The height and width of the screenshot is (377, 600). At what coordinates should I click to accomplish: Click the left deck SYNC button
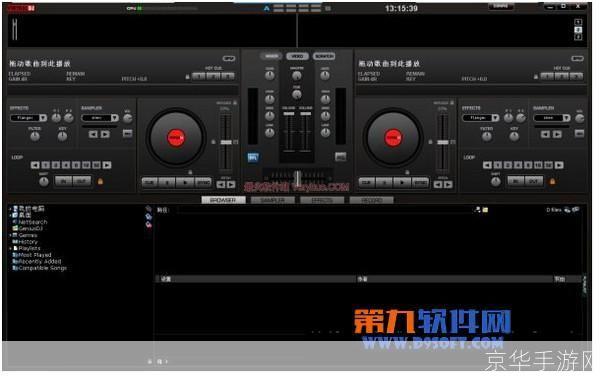(203, 183)
